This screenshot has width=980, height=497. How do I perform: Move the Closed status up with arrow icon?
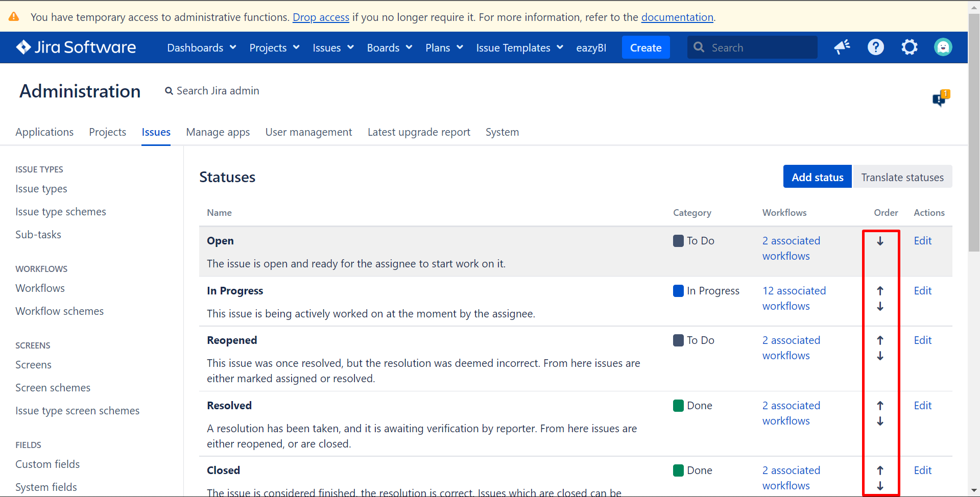[x=880, y=470]
